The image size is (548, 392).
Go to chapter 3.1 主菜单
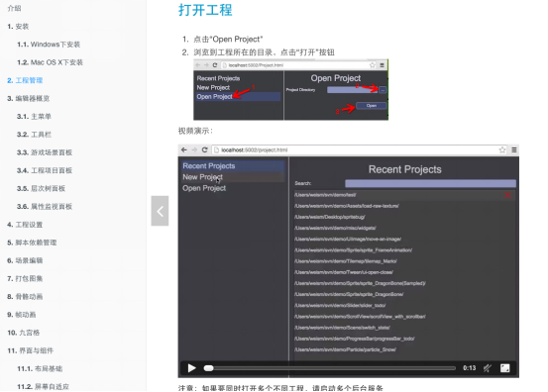pos(34,116)
